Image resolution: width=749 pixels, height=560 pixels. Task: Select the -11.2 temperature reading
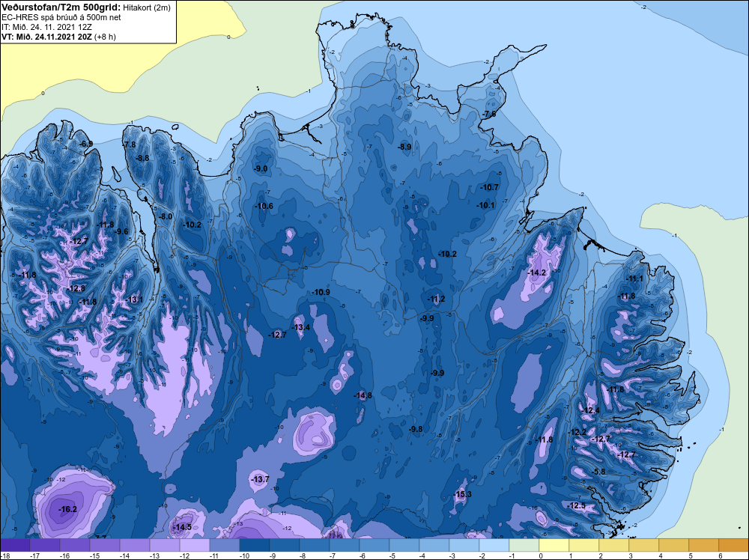click(x=436, y=299)
